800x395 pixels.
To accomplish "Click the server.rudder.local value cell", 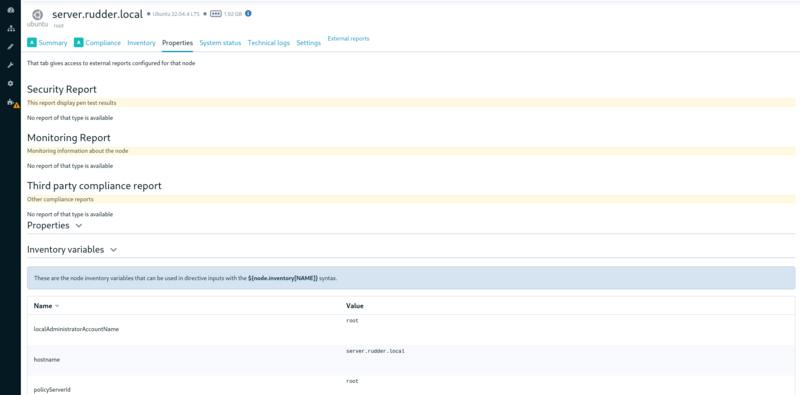I will (376, 352).
